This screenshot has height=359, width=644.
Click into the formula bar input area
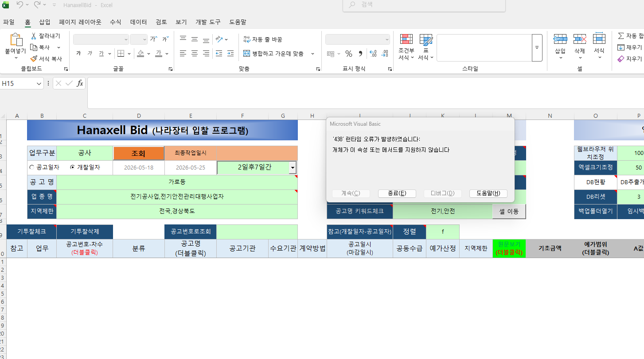tap(366, 93)
